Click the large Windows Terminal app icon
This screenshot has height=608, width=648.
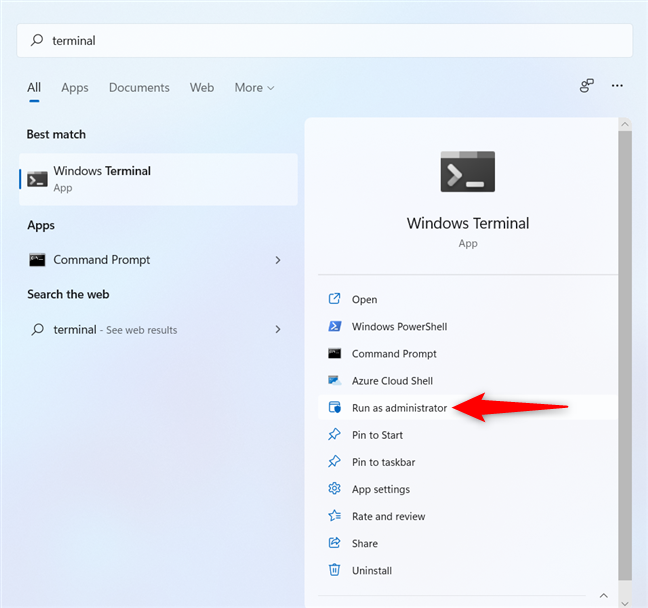[x=467, y=172]
